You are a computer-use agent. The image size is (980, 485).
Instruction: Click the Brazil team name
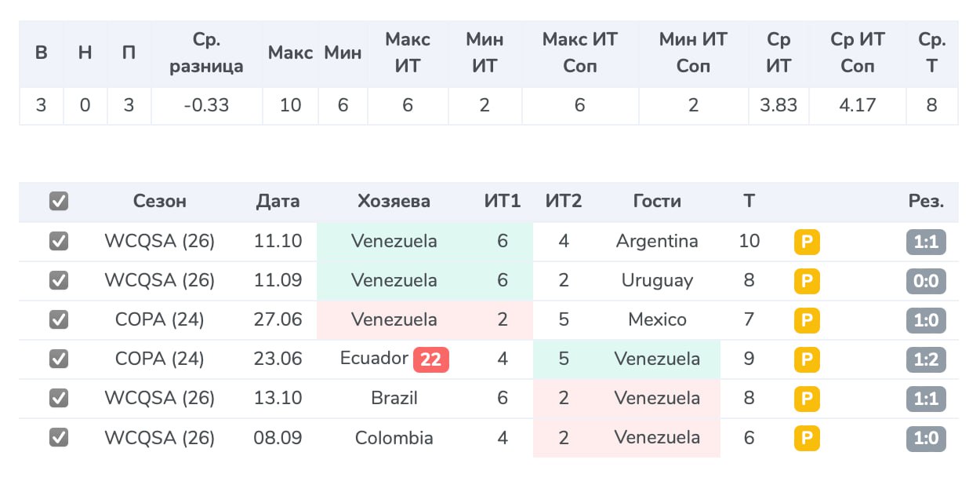(x=394, y=399)
